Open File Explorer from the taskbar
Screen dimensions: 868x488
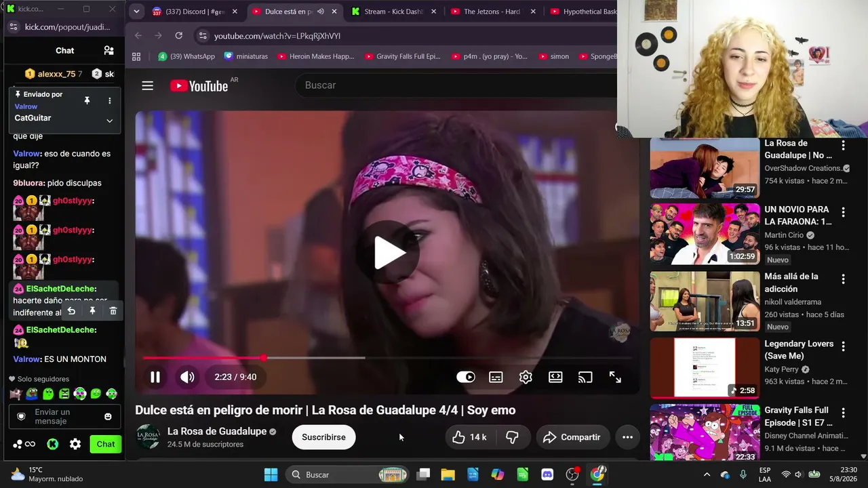click(x=448, y=474)
